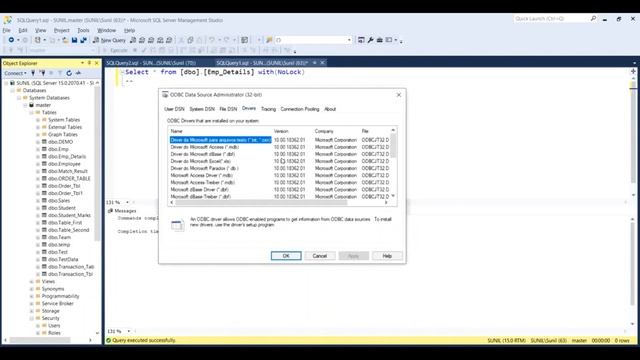Click the Database Engine Query icon
This screenshot has width=640, height=360.
coord(133,40)
